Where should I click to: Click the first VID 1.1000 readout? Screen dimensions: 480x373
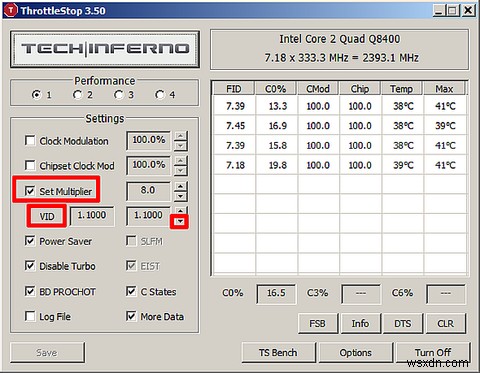click(x=92, y=216)
